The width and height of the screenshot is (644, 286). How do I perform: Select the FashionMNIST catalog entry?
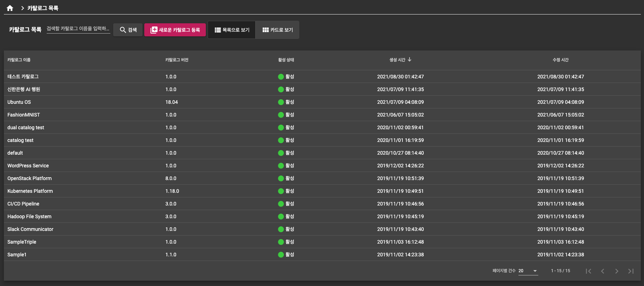tap(24, 115)
